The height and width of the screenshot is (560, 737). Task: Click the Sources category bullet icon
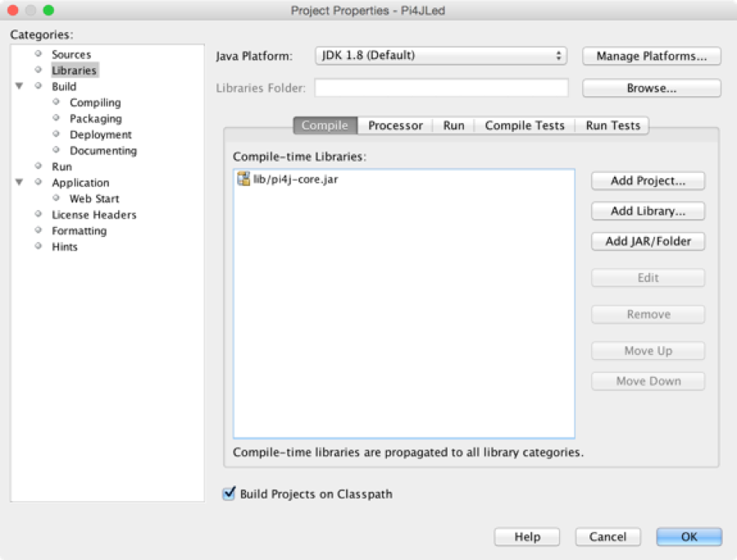point(39,53)
